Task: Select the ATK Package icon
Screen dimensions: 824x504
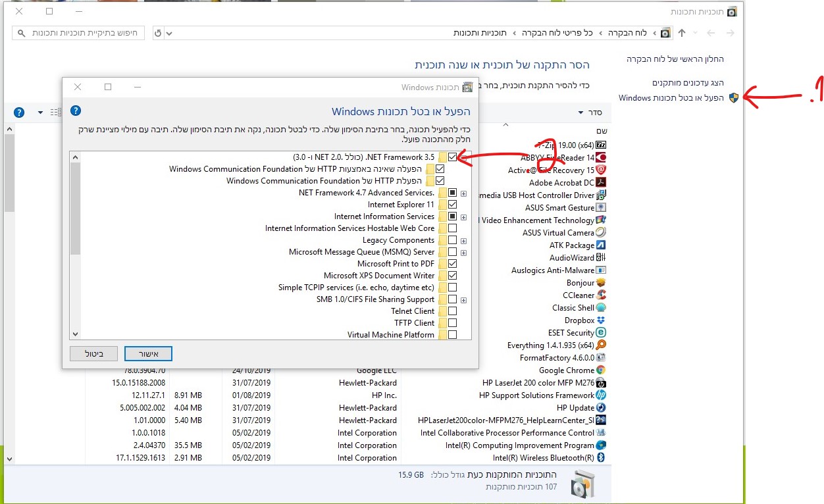Action: tap(601, 245)
